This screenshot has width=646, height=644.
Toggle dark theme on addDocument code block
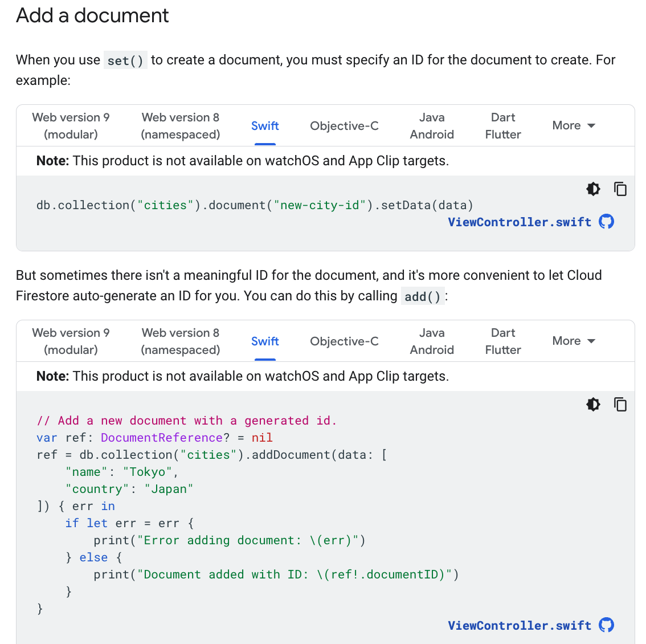point(593,405)
